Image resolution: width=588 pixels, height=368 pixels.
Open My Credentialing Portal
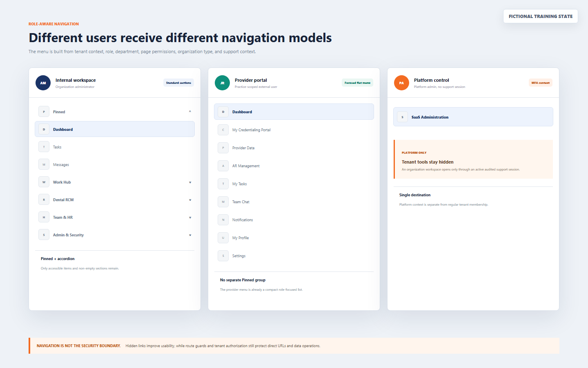[x=294, y=130]
